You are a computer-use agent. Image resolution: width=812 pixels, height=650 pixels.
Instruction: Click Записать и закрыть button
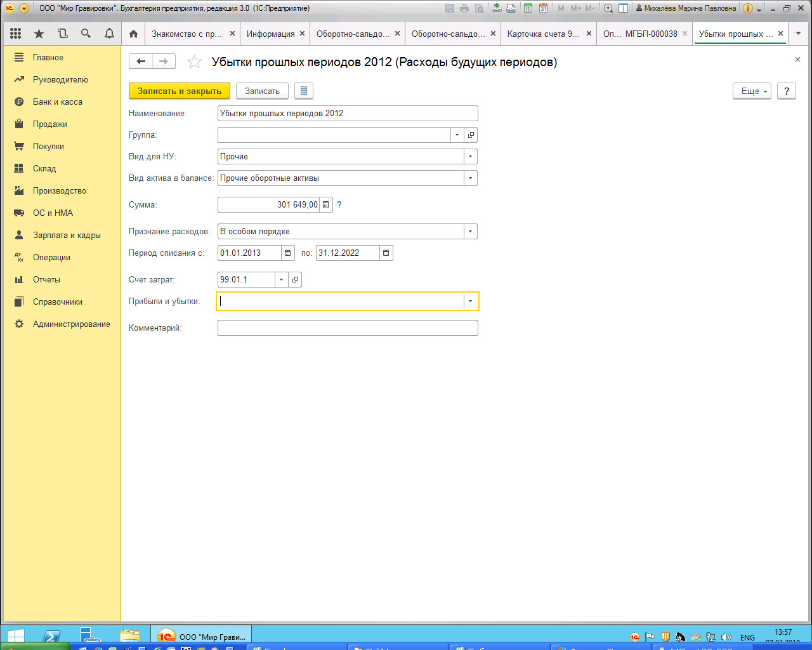tap(180, 91)
